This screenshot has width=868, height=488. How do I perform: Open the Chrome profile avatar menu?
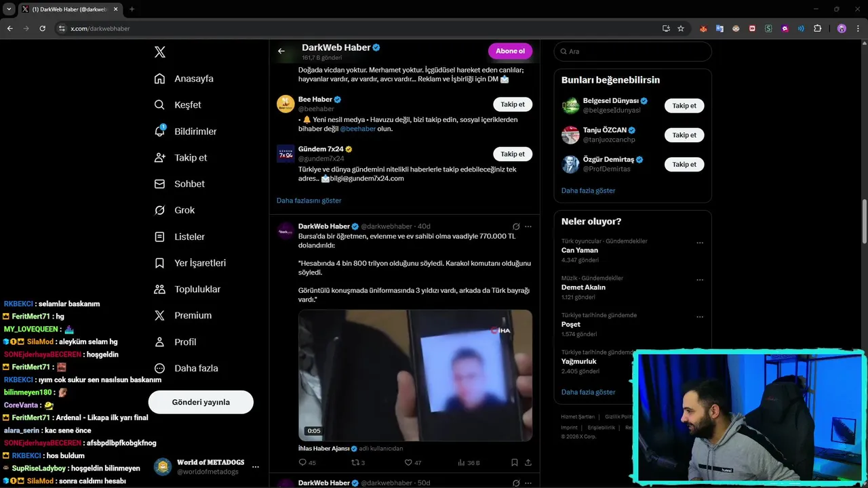pyautogui.click(x=842, y=28)
